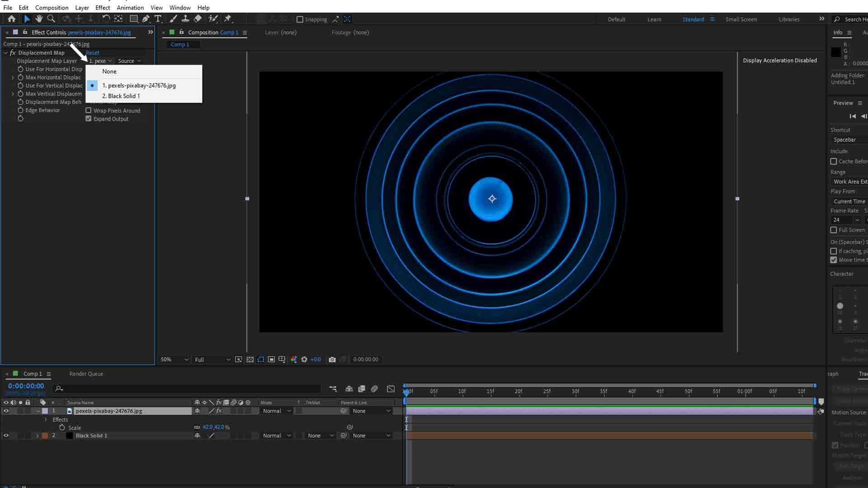868x488 pixels.
Task: Select the render queue icon in toolbar
Action: (x=86, y=374)
